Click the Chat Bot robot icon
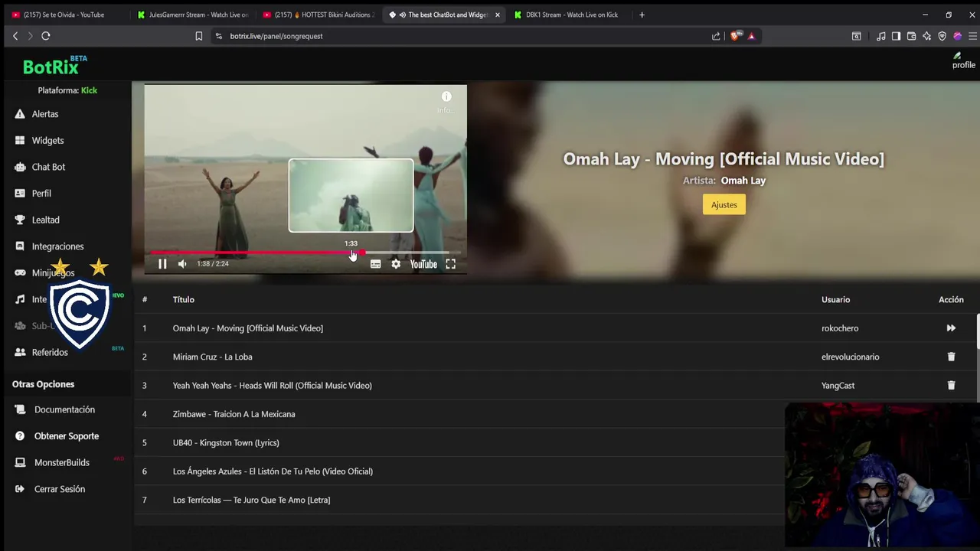The height and width of the screenshot is (551, 980). pos(20,167)
